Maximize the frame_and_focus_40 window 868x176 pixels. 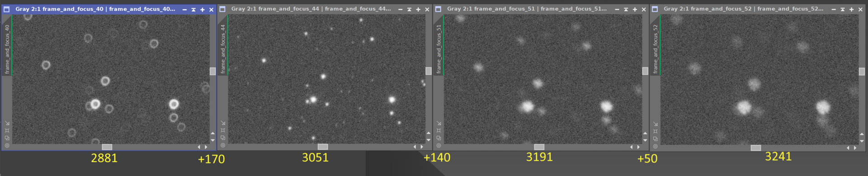pyautogui.click(x=203, y=9)
